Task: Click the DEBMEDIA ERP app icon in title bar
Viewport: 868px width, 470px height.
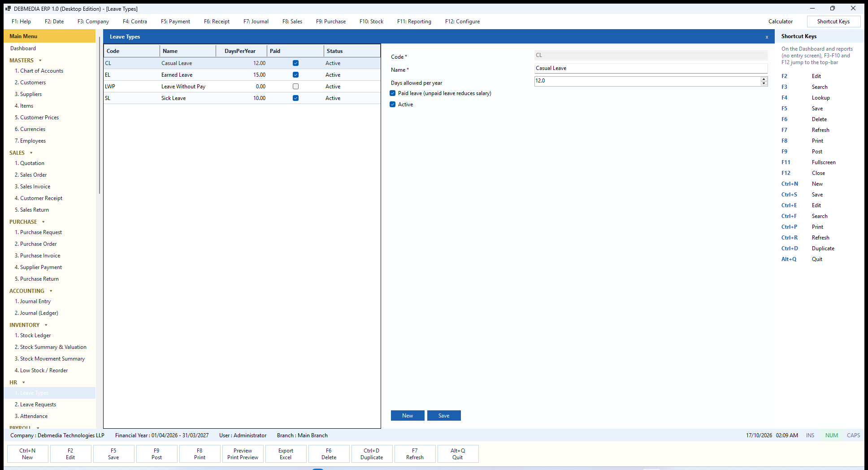Action: 8,9
